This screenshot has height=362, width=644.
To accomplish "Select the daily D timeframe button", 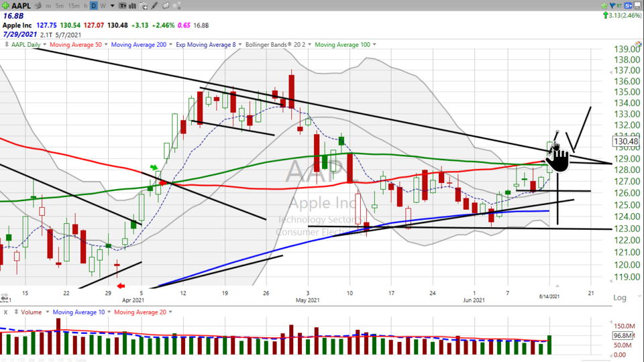I will point(94,5).
